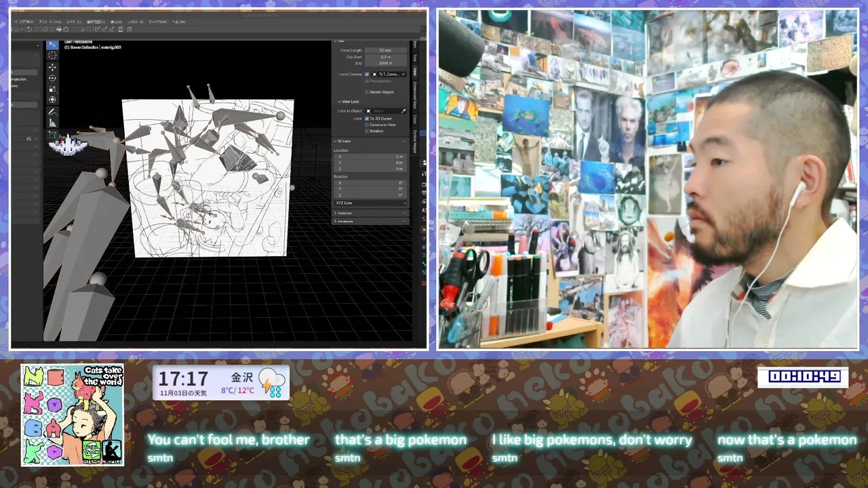Switch to the Tool sidebar tab
The width and height of the screenshot is (868, 488).
click(x=414, y=58)
